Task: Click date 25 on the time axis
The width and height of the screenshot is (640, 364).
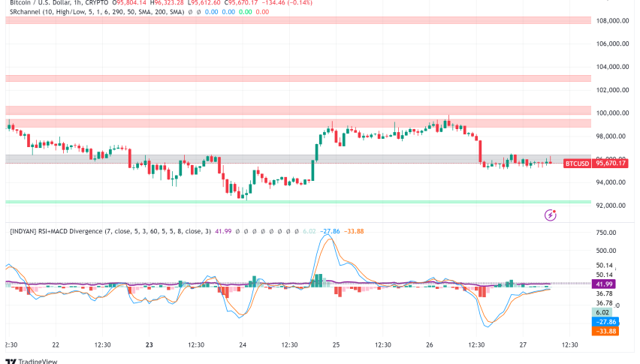Action: (336, 344)
